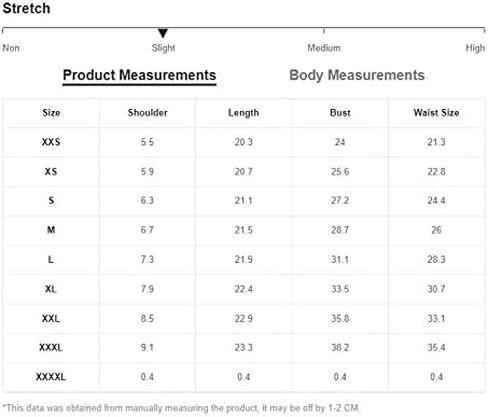Viewport: 488px width, 417px height.
Task: Select the Product Measurements tab
Action: pyautogui.click(x=139, y=75)
